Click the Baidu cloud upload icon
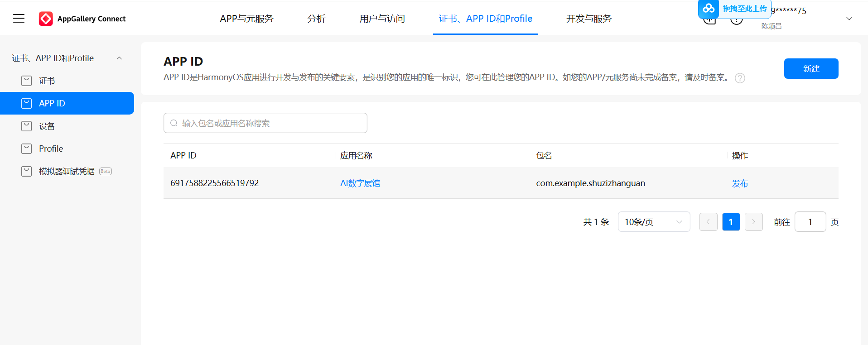The height and width of the screenshot is (345, 868). pyautogui.click(x=709, y=9)
